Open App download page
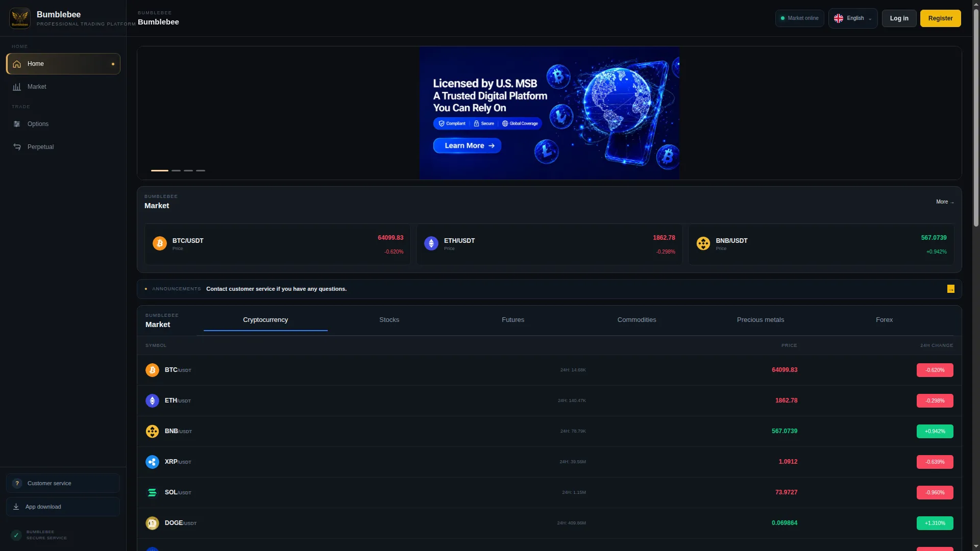Image resolution: width=980 pixels, height=551 pixels. (x=63, y=507)
